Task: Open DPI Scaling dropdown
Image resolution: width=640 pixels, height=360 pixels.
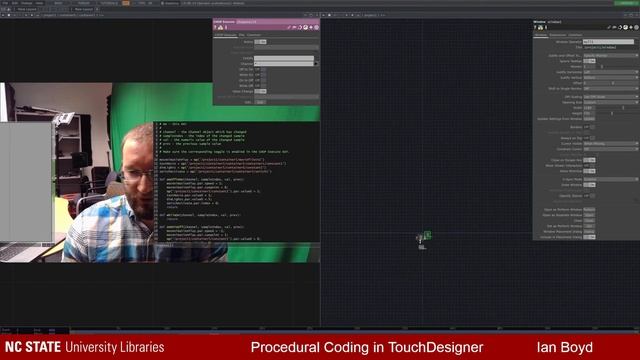Action: [x=611, y=97]
